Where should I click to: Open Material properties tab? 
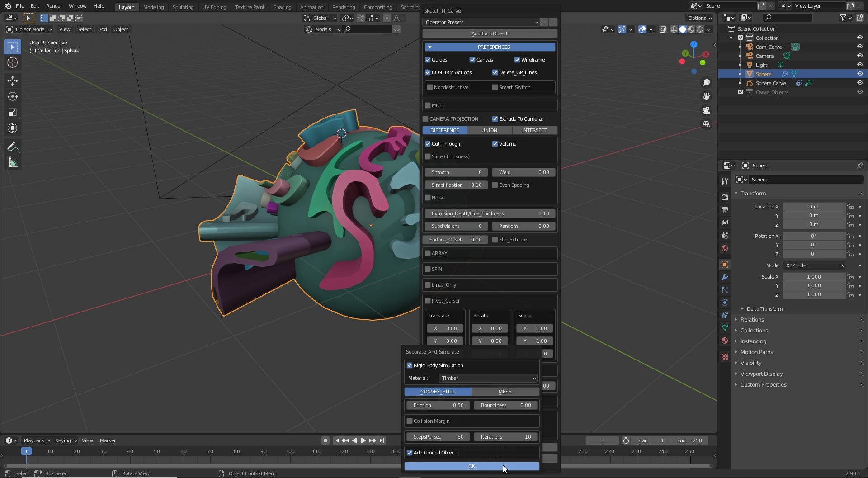725,341
